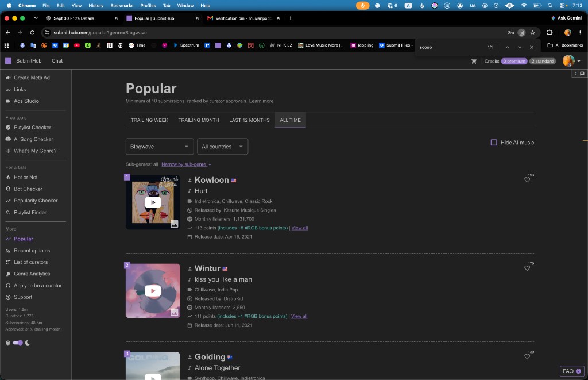
Task: Select the Trailing Month tab
Action: click(x=198, y=120)
